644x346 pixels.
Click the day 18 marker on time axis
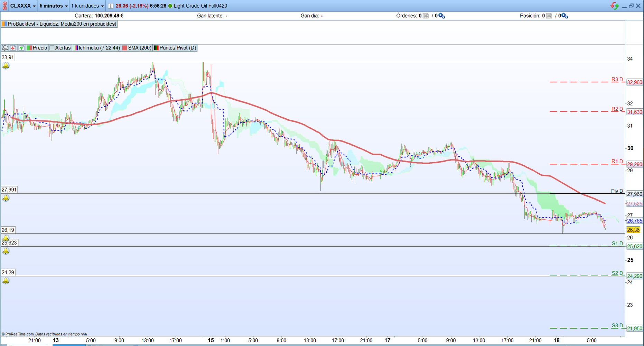coord(557,340)
